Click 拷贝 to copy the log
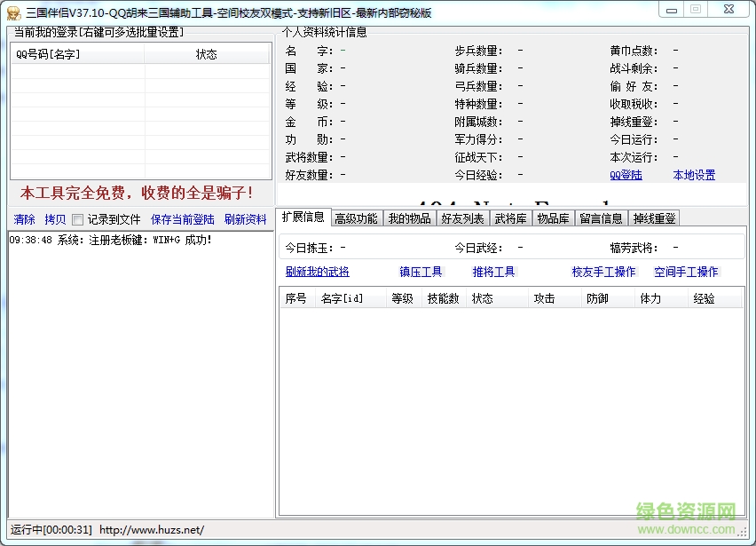 (x=54, y=218)
